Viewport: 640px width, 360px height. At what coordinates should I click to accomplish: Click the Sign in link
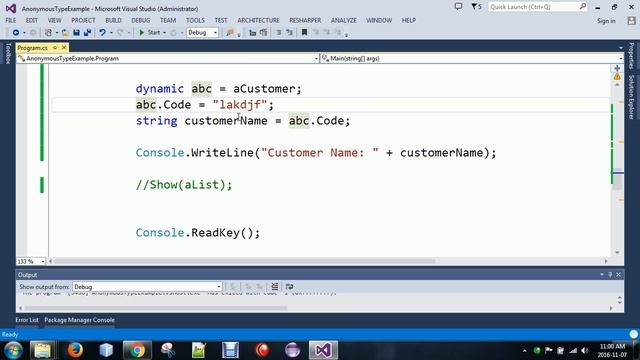tap(606, 21)
